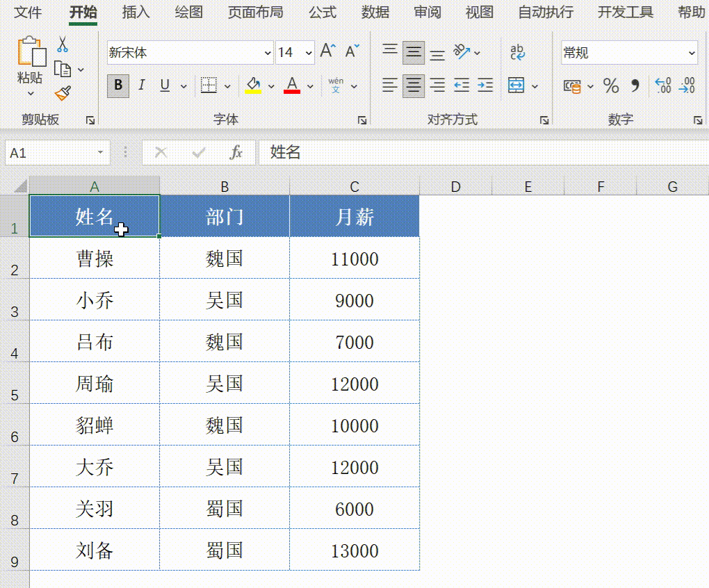The width and height of the screenshot is (709, 588).
Task: Open the 新宋体 font name dropdown
Action: (268, 52)
